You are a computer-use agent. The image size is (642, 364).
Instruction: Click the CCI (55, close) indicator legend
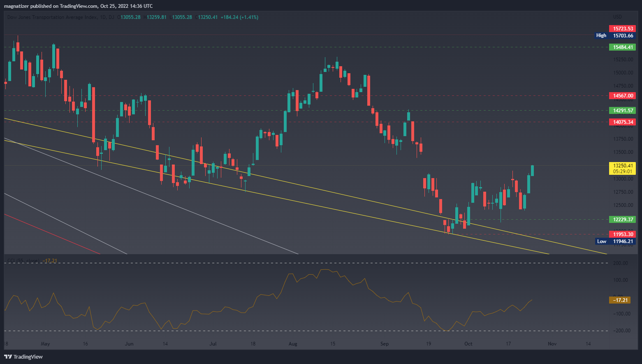[x=23, y=261]
